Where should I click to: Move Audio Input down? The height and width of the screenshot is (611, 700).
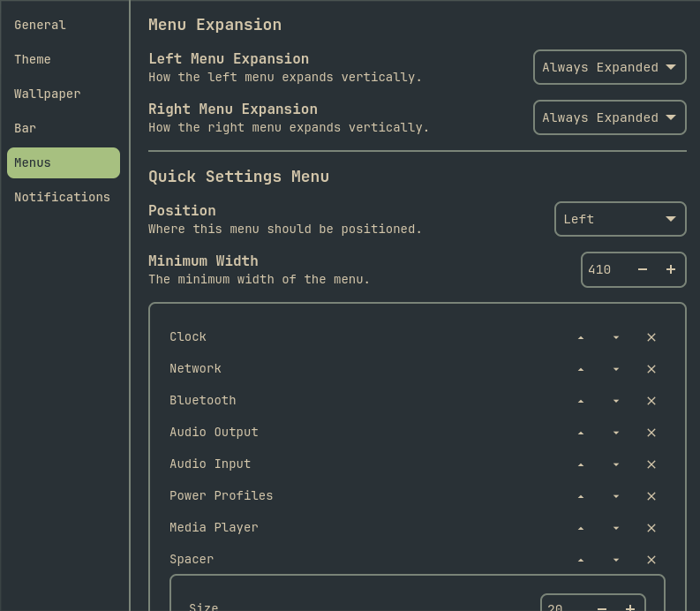click(616, 464)
